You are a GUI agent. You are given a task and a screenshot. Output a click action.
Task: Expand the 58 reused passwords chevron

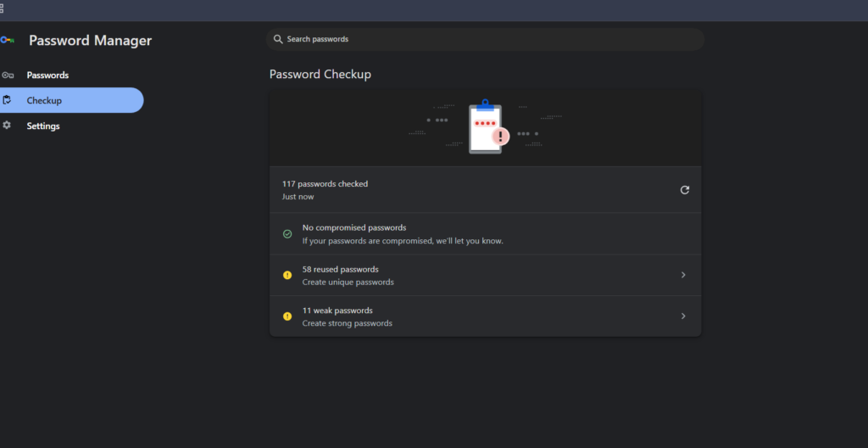point(683,275)
